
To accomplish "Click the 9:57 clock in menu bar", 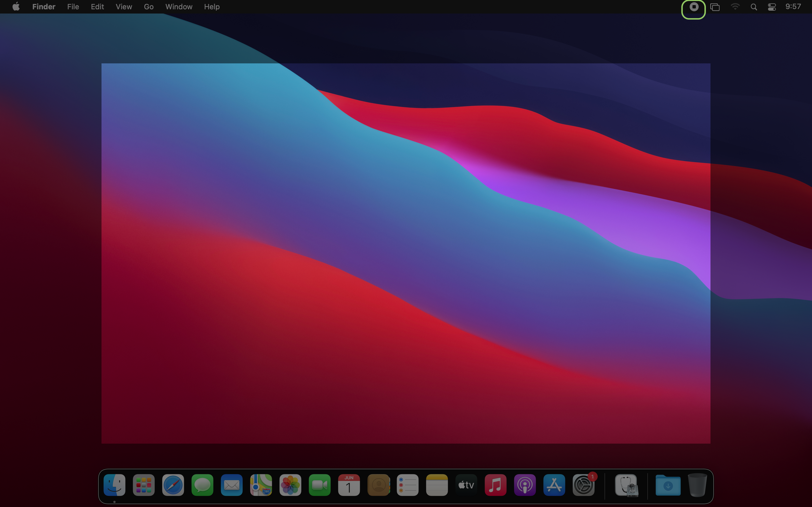I will pos(793,7).
